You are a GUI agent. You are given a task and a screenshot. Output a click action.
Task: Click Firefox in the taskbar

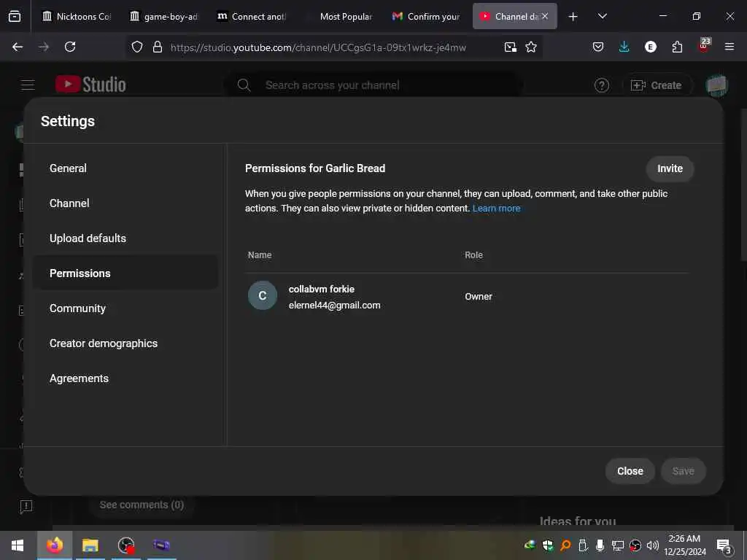(x=54, y=545)
